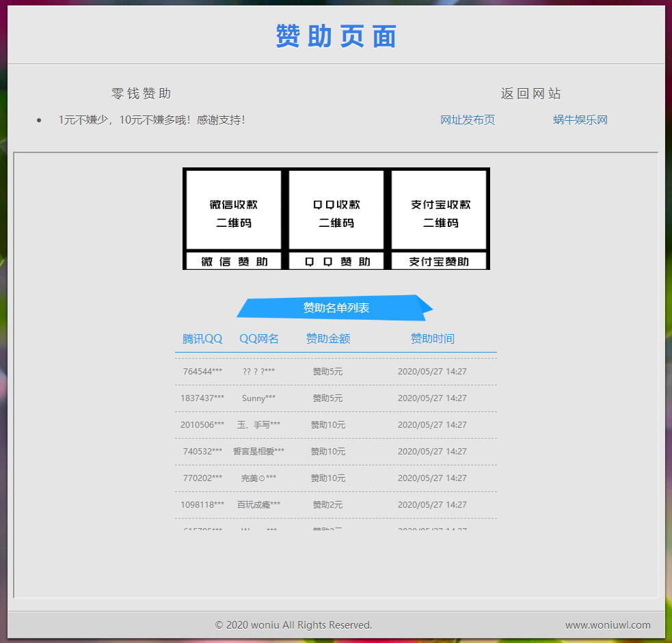Click the 支付宝赞助 label

[x=438, y=261]
